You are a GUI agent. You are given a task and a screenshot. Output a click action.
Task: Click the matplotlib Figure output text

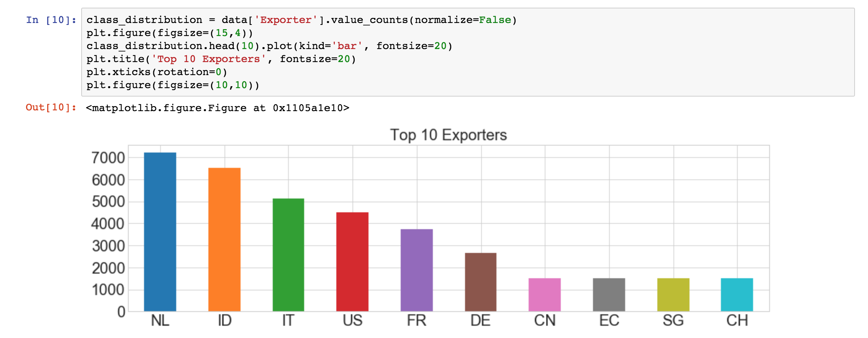(x=218, y=108)
